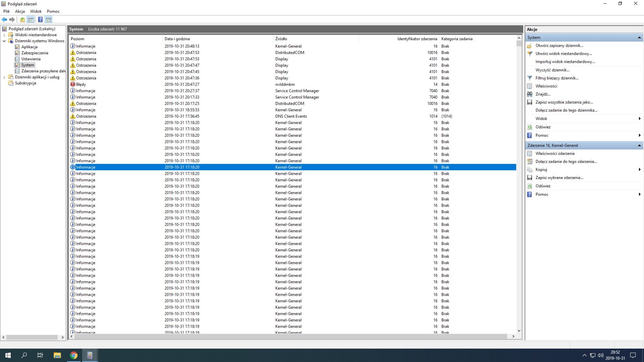Screen dimensions: 644x362
Task: Open Task View on the taskbar
Action: [40, 355]
